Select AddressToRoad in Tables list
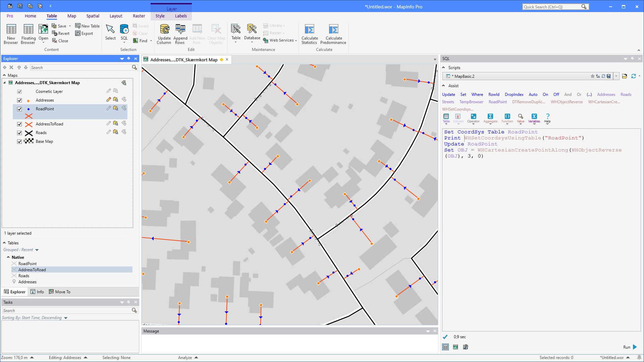Viewport: 644px width, 362px height. 72,270
